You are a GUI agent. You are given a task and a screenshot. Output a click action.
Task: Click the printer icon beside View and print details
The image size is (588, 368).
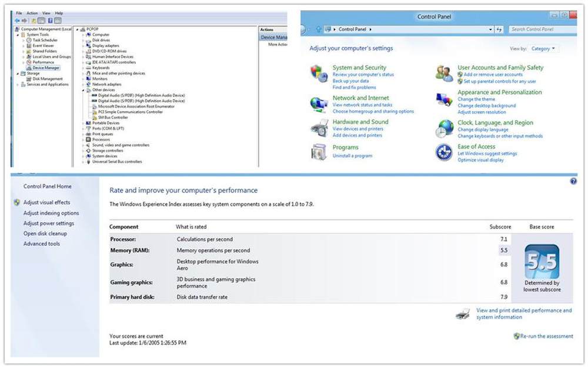[463, 314]
